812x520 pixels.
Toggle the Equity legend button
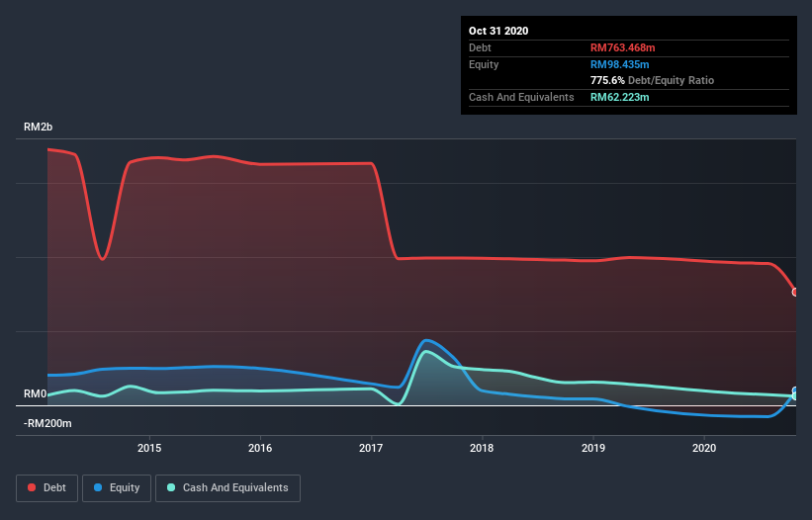[x=117, y=488]
